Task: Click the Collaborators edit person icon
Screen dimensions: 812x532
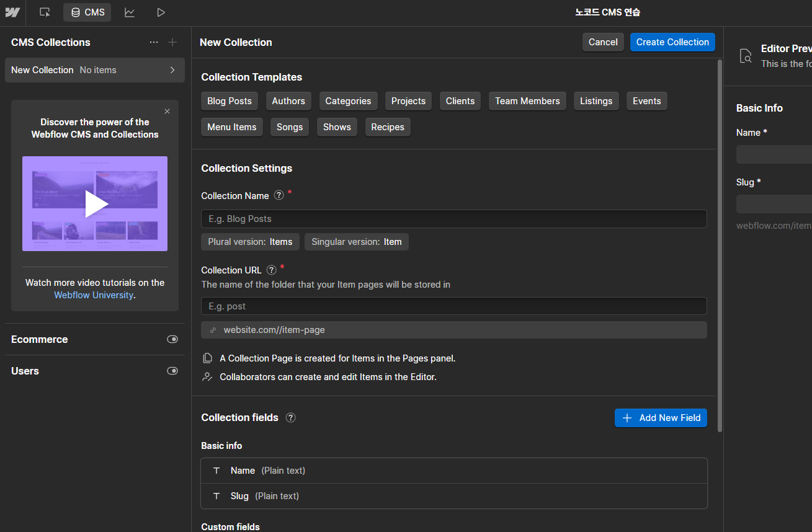Action: point(208,377)
